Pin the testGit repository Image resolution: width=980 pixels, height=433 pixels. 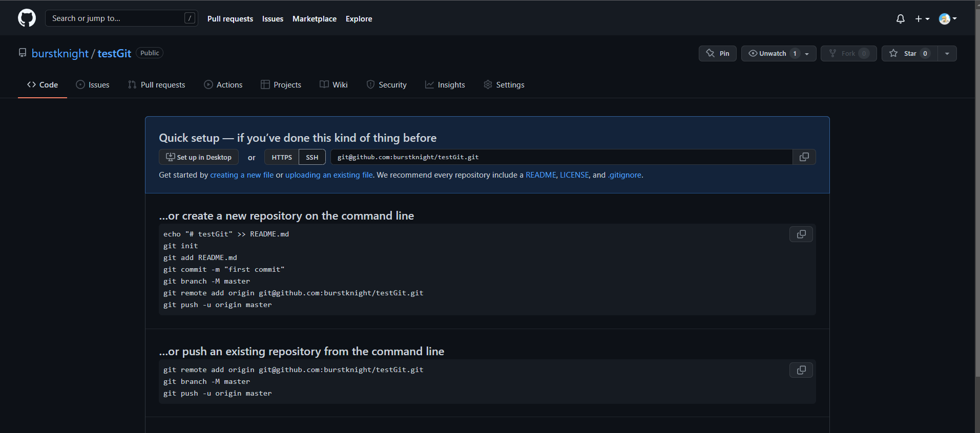tap(717, 54)
